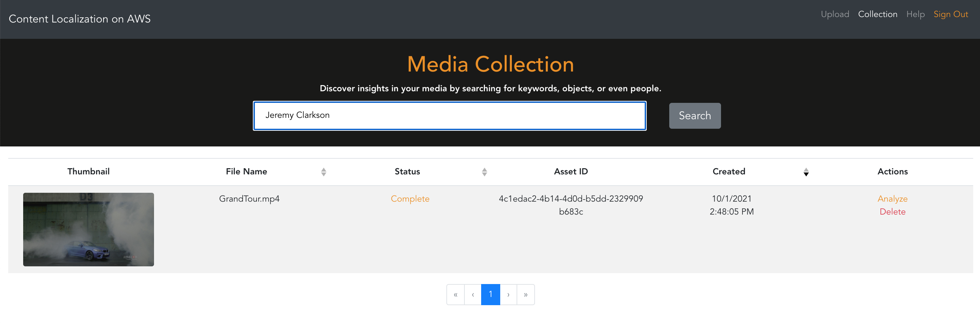Viewport: 980px width, 329px height.
Task: Sort table by Created date arrows
Action: pyautogui.click(x=806, y=172)
